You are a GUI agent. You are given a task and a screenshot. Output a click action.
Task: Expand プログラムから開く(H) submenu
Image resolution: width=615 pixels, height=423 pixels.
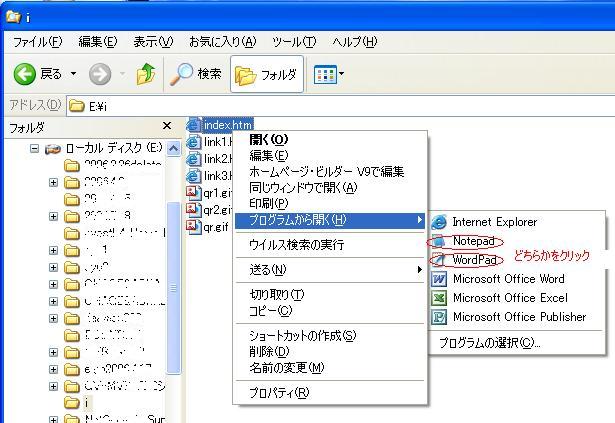330,220
